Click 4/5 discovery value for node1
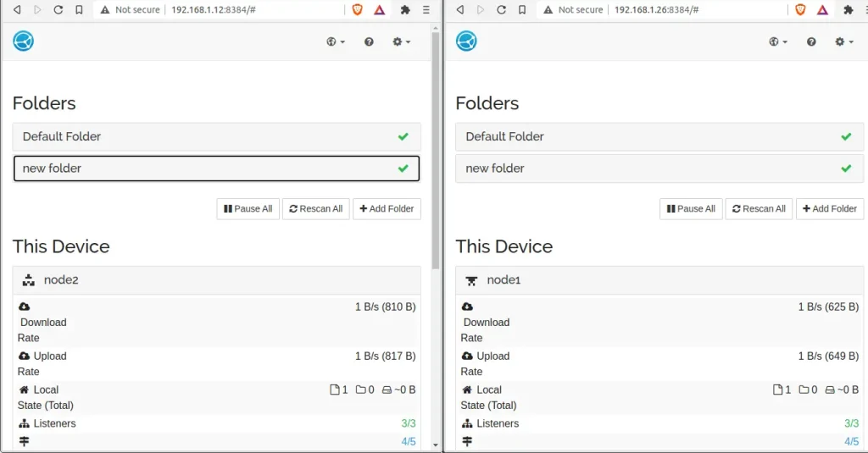Viewport: 868px width, 453px height. tap(851, 441)
